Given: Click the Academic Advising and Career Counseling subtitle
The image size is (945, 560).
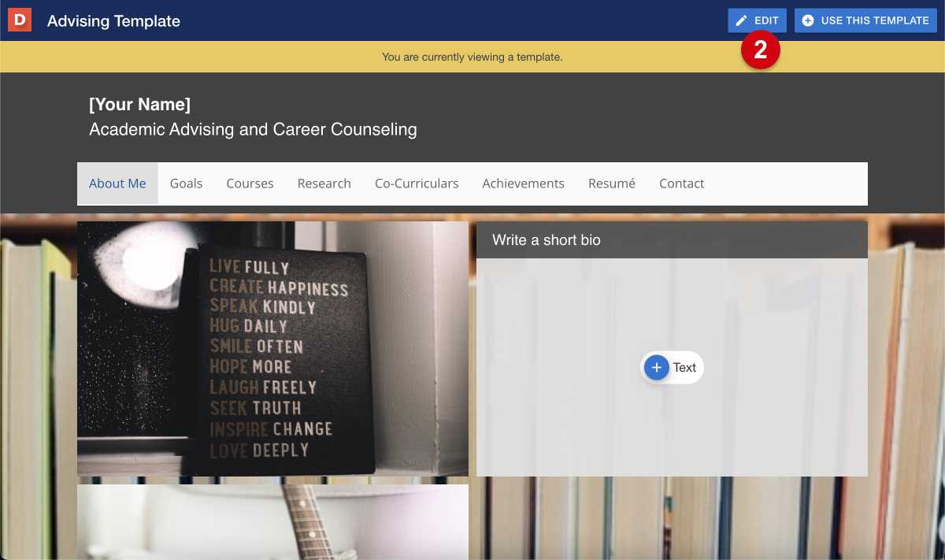Looking at the screenshot, I should [253, 130].
